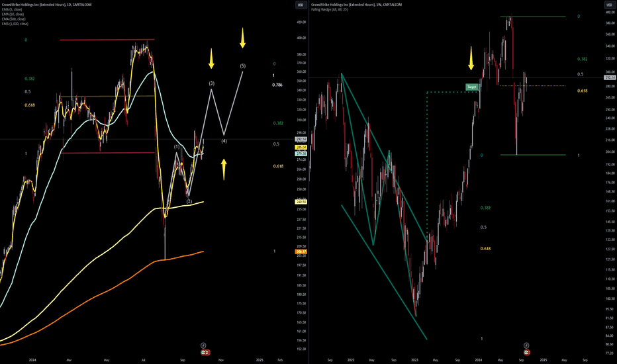Click the Jul label on the daily time axis
Image resolution: width=617 pixels, height=364 pixels.
143,359
